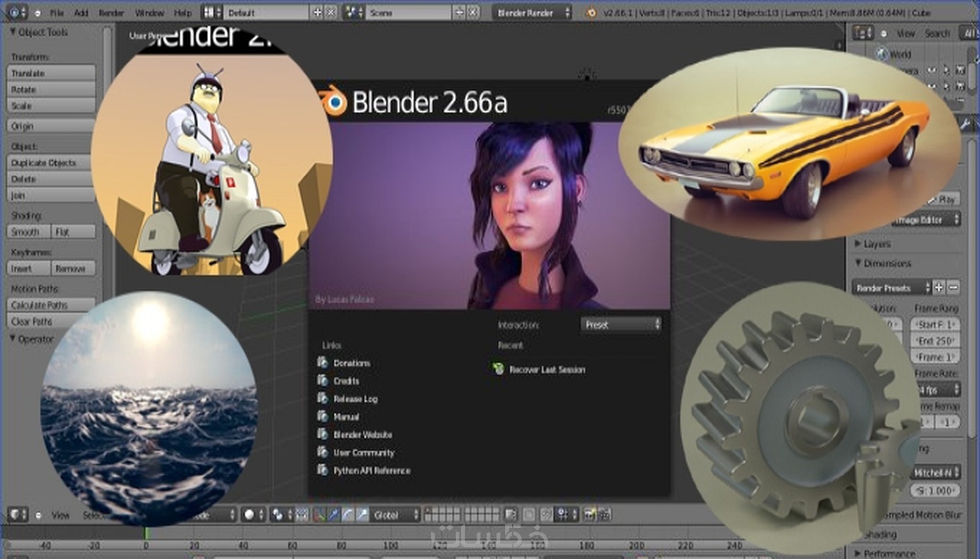Open the Outliner editor type icon

pyautogui.click(x=863, y=33)
